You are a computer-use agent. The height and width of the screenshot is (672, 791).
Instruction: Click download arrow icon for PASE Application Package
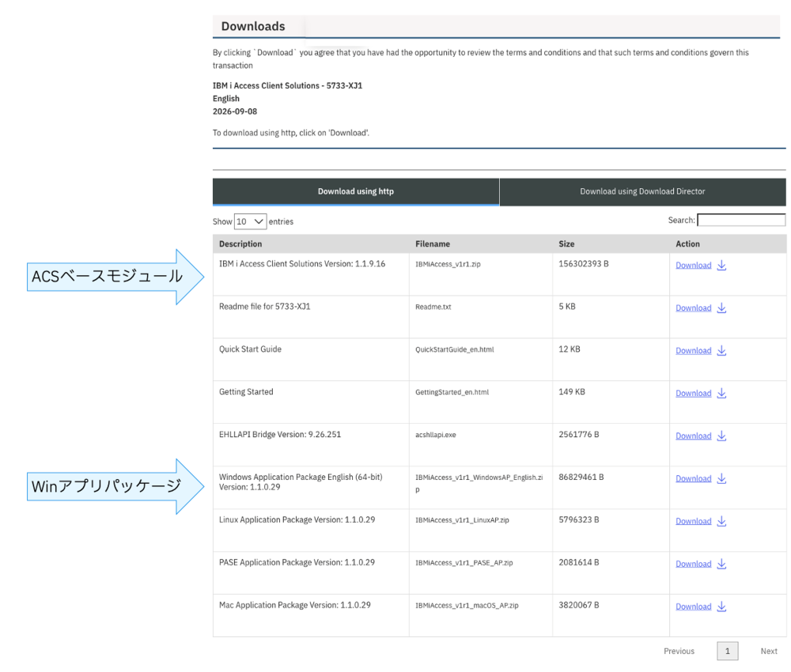click(721, 564)
